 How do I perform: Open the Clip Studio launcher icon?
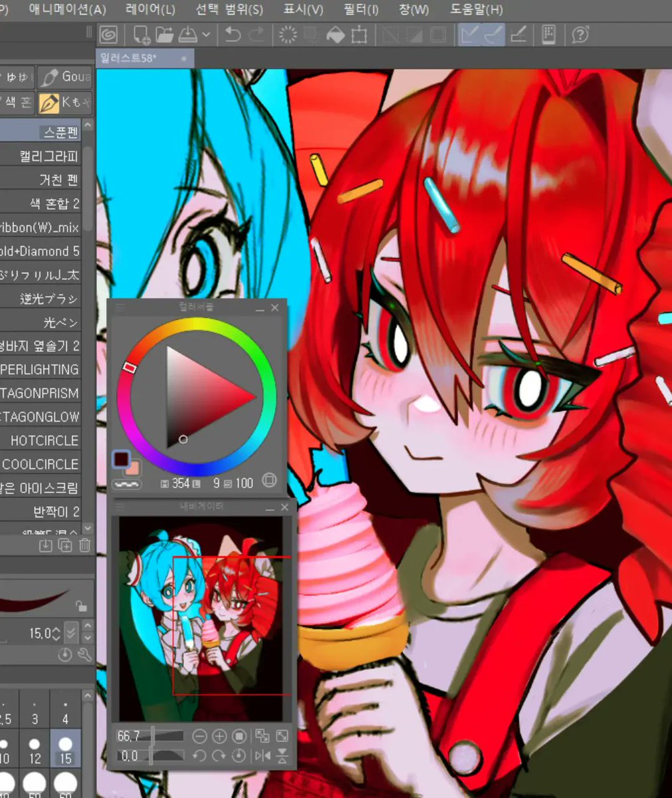[108, 35]
